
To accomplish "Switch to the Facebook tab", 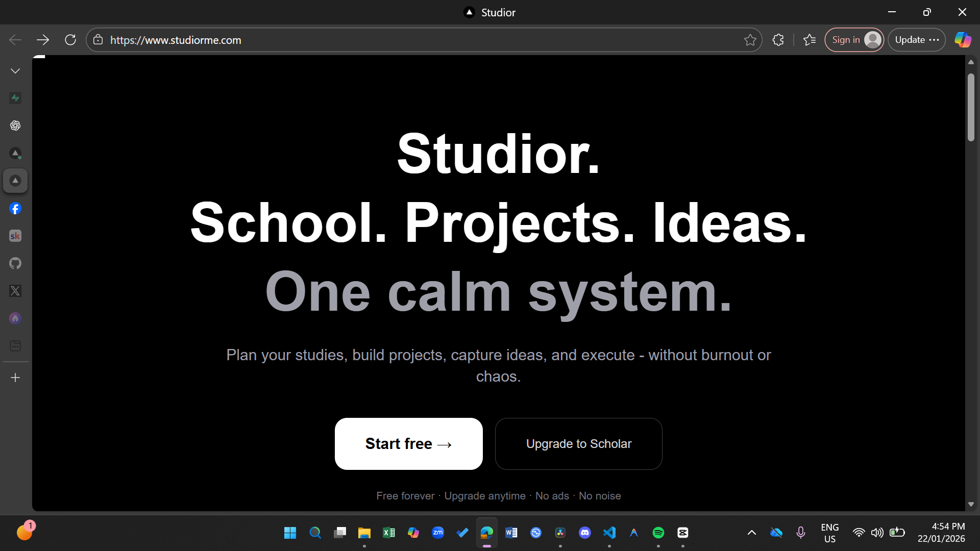I will 15,208.
